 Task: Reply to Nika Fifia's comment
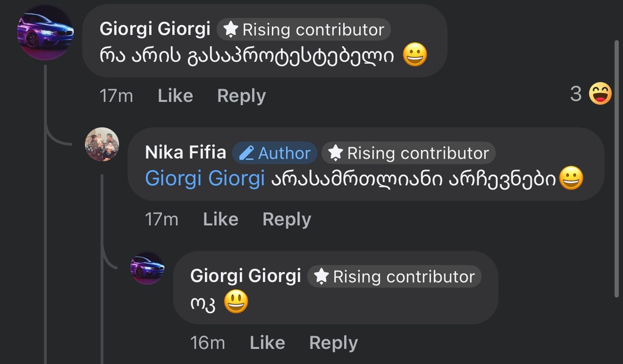click(x=287, y=219)
